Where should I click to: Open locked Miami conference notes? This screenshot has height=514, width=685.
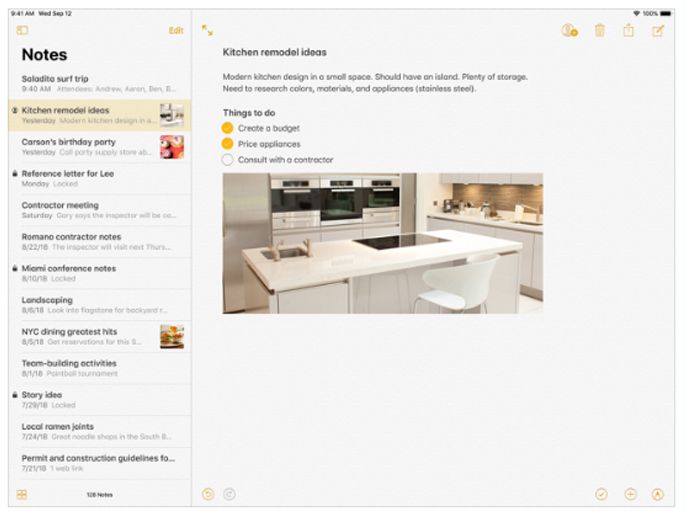pos(100,273)
